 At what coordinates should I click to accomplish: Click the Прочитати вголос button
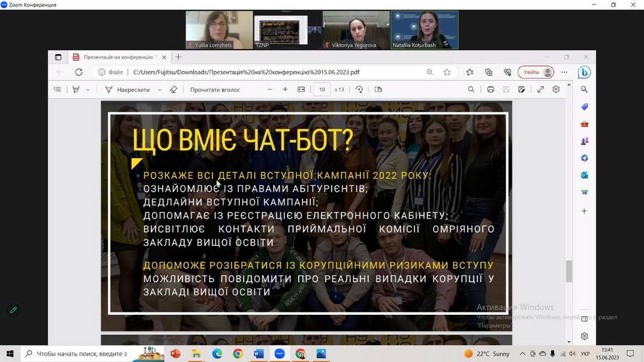pos(215,90)
